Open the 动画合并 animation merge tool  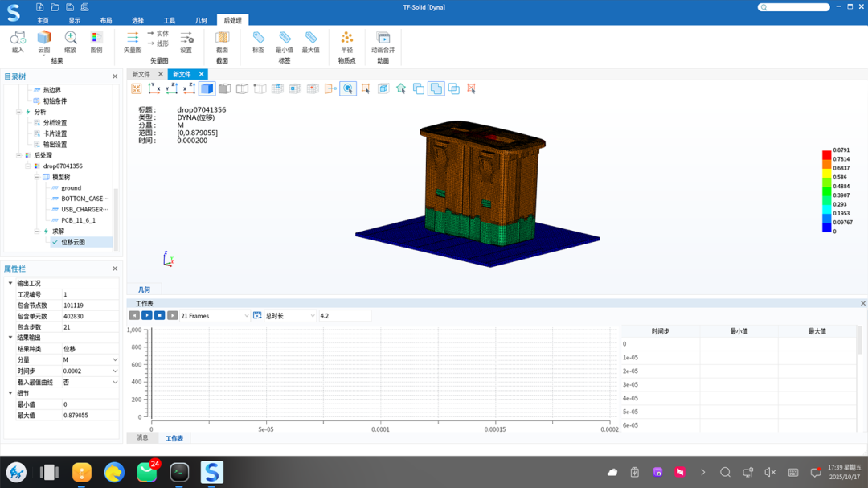tap(383, 39)
